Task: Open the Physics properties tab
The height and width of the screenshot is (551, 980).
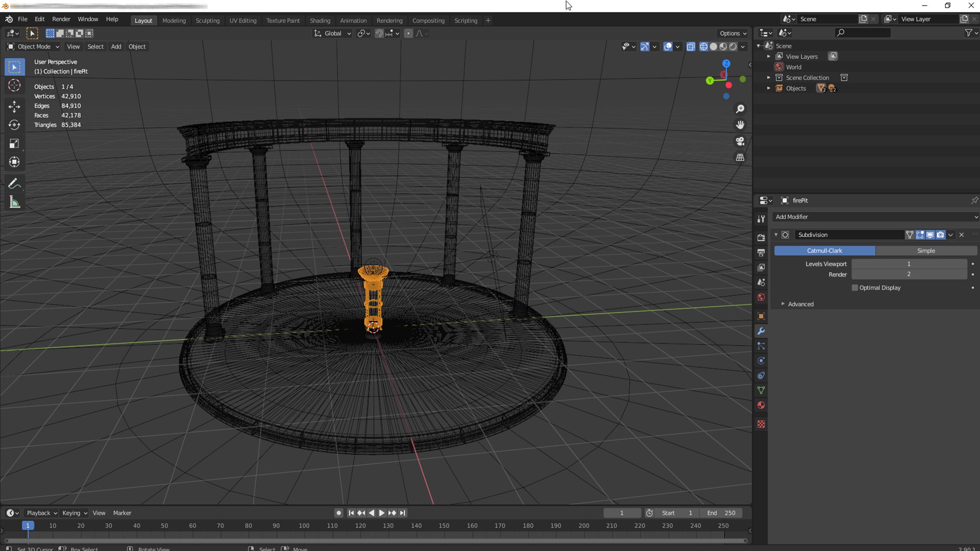Action: [x=761, y=361]
